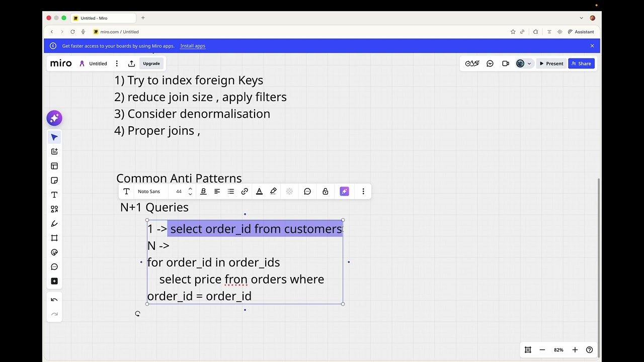Open board options three-dot menu
This screenshot has height=362, width=644.
point(117,63)
